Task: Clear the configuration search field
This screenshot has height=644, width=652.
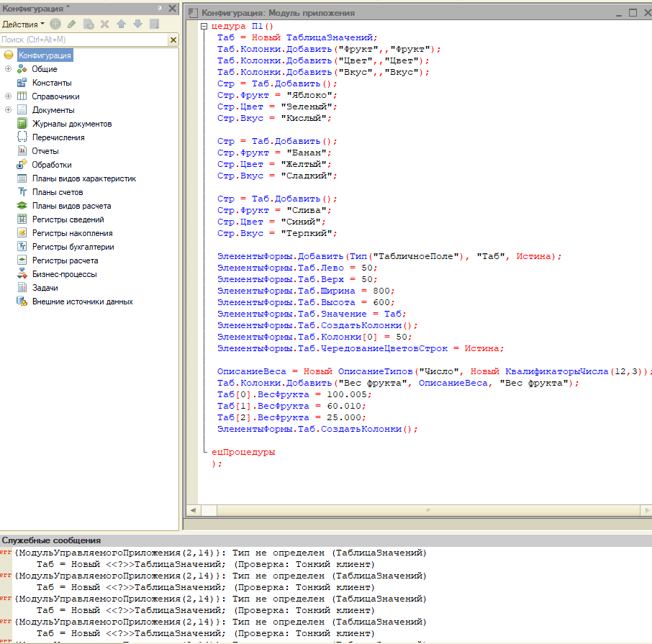Action: (x=173, y=40)
